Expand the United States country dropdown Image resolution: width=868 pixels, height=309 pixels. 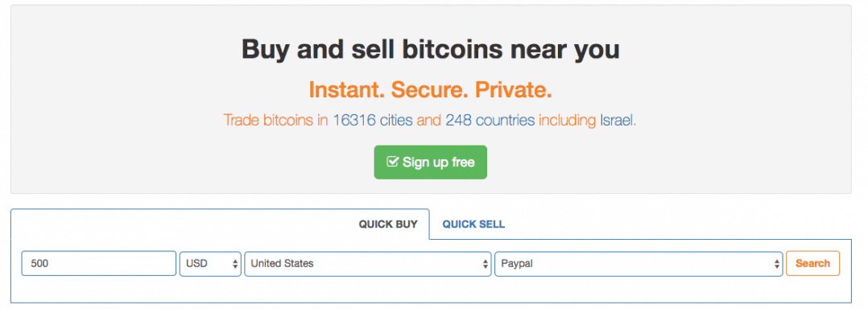click(367, 264)
